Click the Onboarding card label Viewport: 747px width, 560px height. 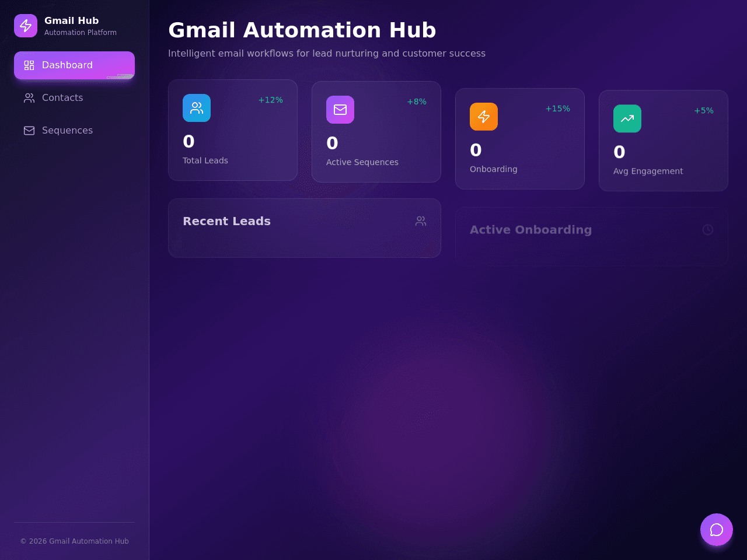[494, 169]
